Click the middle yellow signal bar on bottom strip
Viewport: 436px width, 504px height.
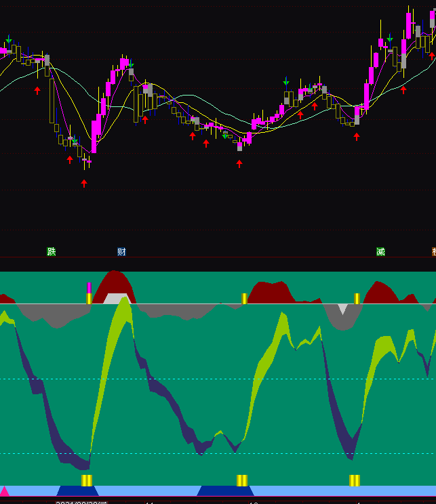pyautogui.click(x=242, y=480)
